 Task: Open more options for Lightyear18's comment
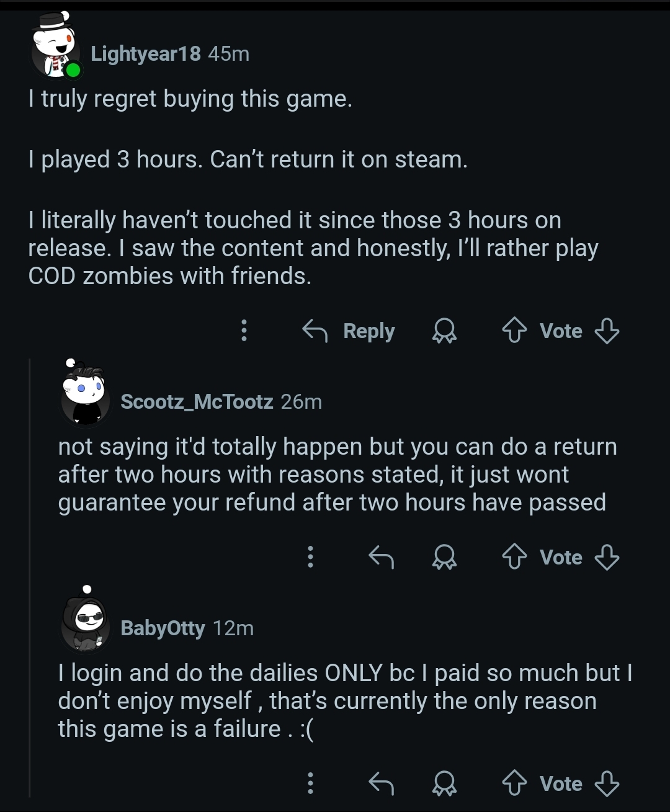244,331
